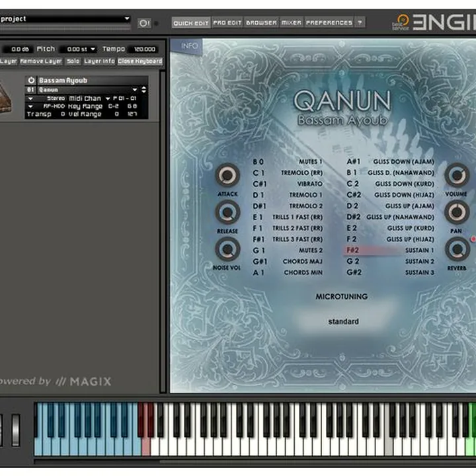Select the G2 Sustain 2 articulation

391,261
